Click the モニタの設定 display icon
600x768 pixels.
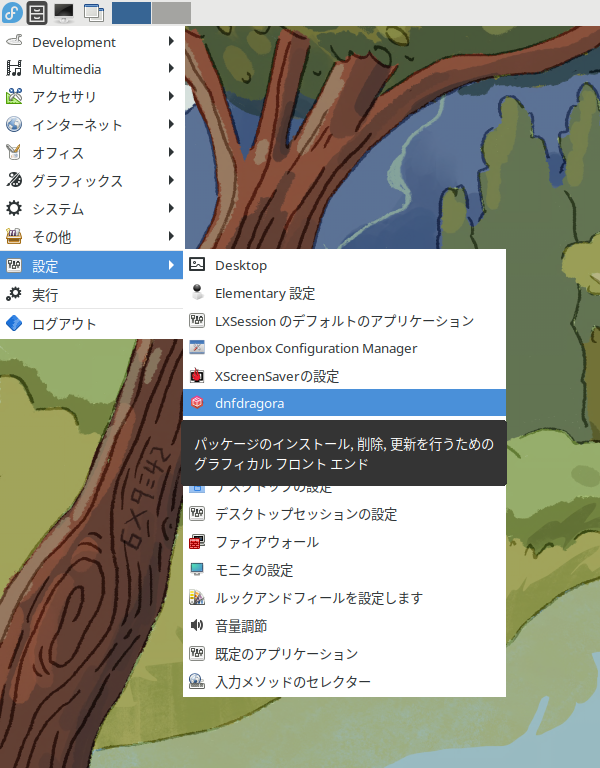coord(197,569)
